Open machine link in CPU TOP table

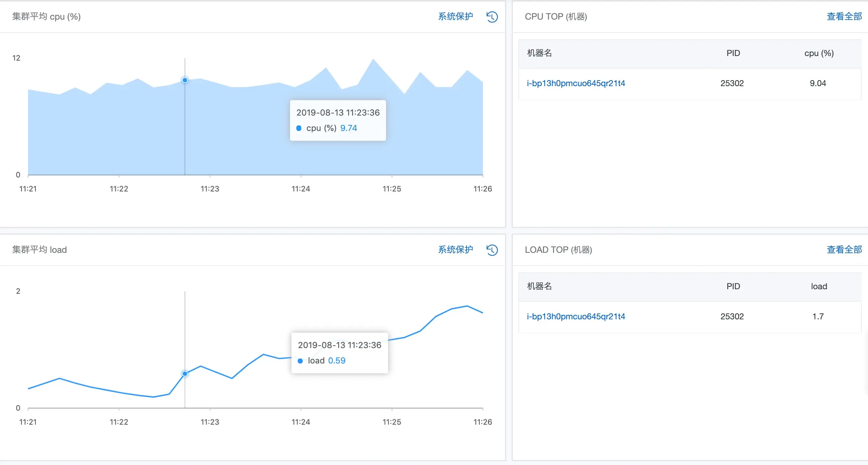[576, 83]
